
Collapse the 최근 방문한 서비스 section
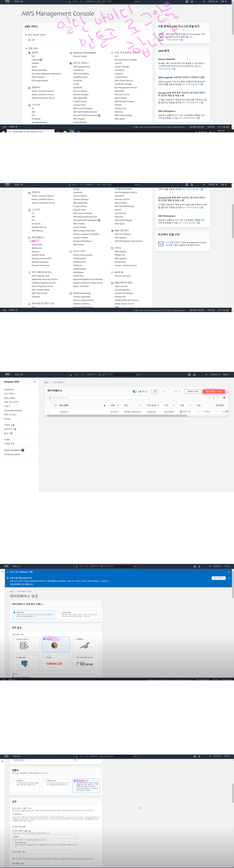pyautogui.click(x=26, y=35)
